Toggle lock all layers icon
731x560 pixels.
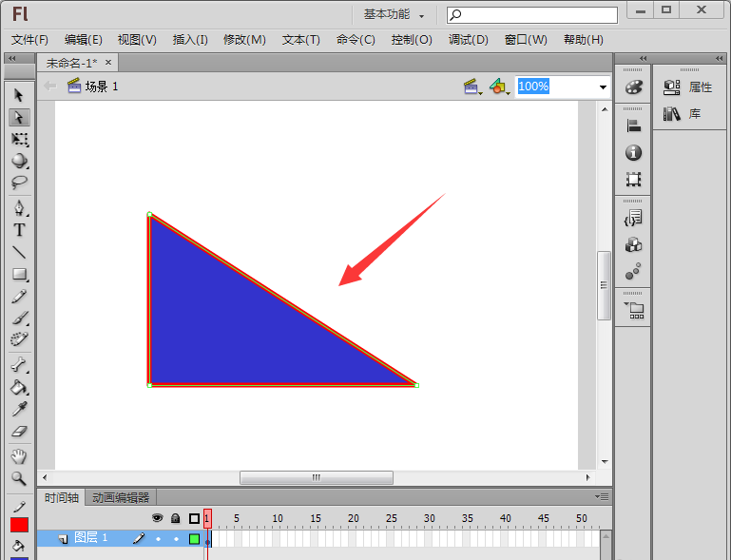[x=175, y=518]
